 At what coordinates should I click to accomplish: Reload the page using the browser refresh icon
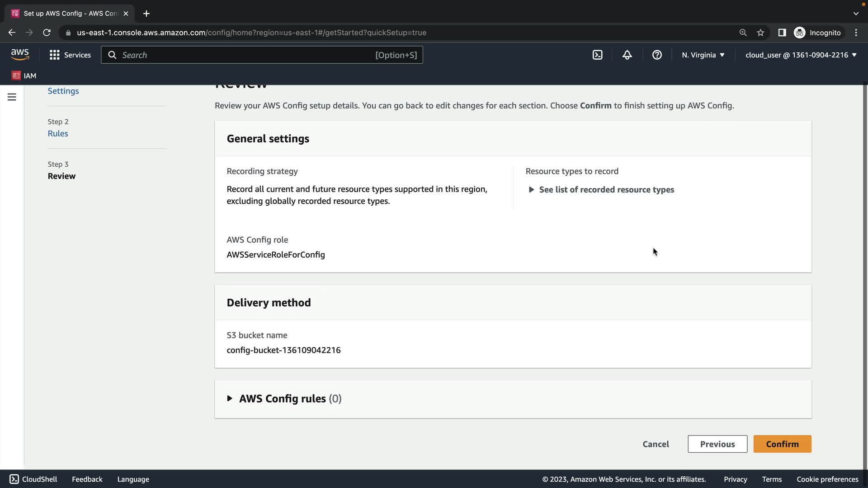(x=47, y=33)
